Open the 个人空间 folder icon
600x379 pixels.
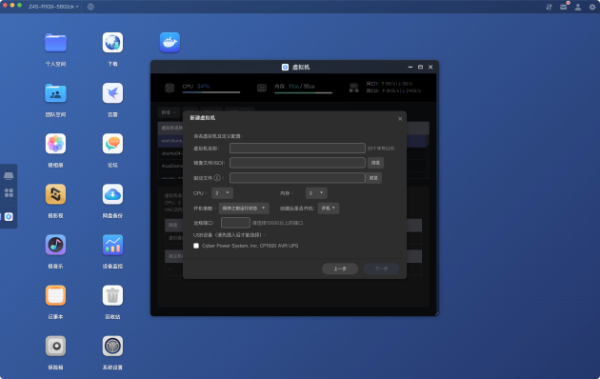pyautogui.click(x=55, y=42)
